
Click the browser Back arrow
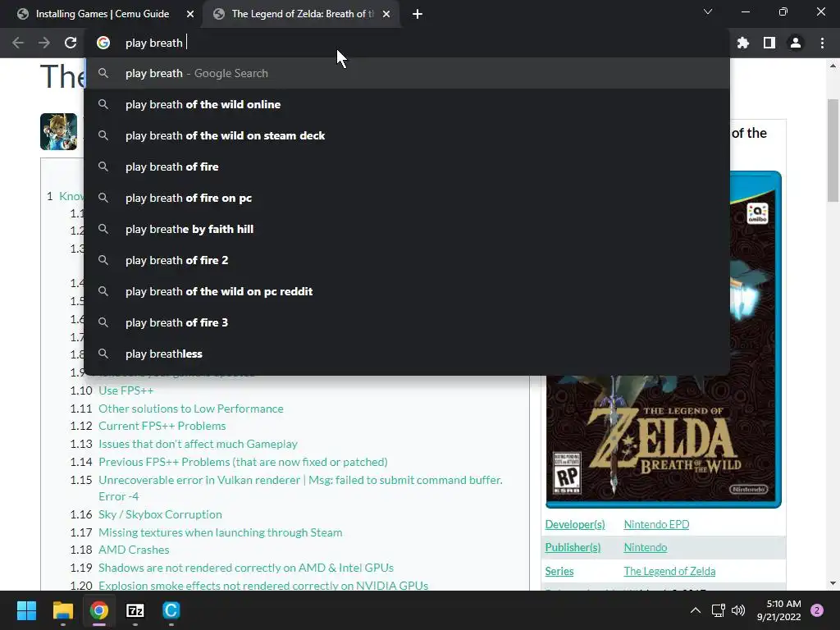(18, 43)
